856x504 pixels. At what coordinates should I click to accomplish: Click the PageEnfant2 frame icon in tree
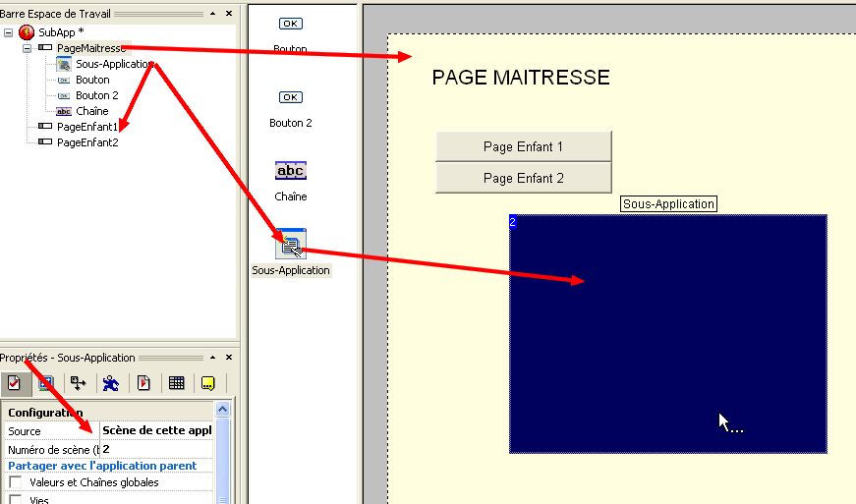(x=45, y=142)
